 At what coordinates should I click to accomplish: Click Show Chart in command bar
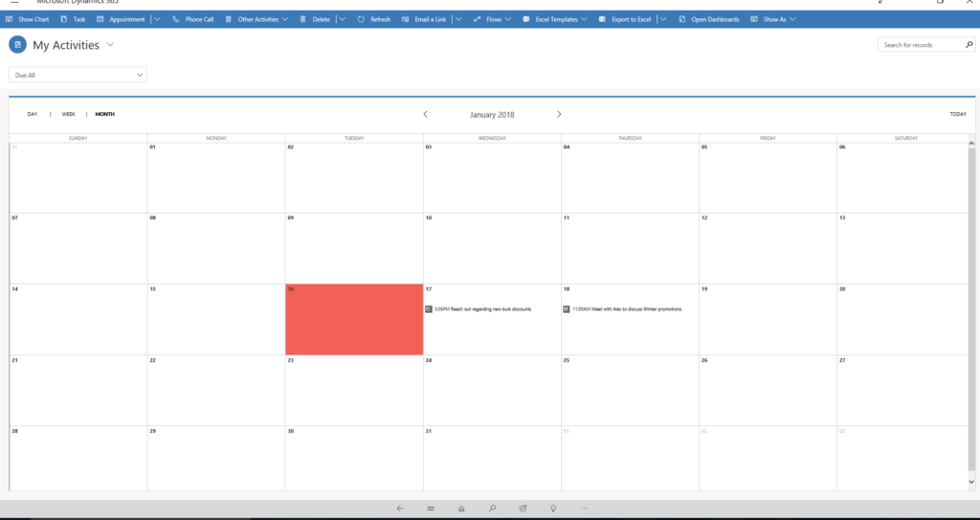point(28,19)
